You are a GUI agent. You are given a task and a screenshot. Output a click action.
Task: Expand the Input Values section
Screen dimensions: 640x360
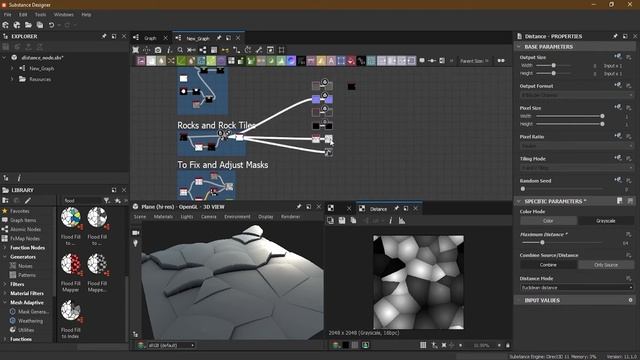coord(519,300)
